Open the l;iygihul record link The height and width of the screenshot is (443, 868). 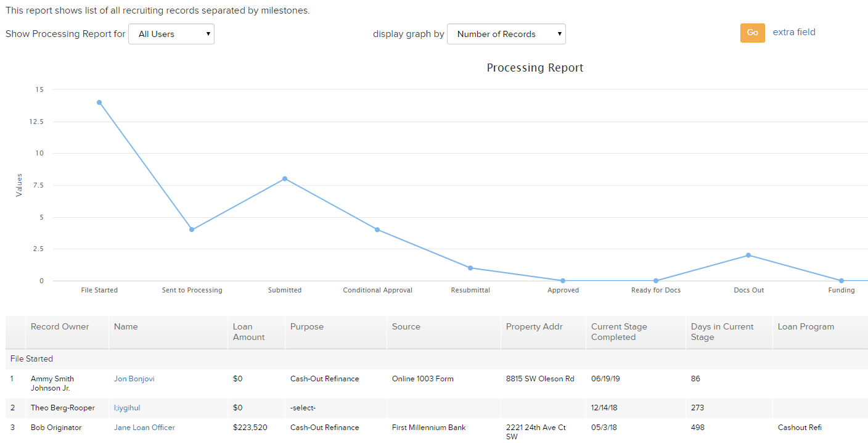[x=127, y=408]
